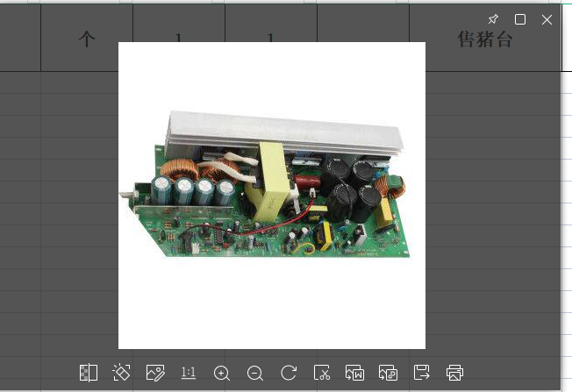Convert image to PDF icon
Viewport: 572px width, 392px height.
(x=388, y=373)
